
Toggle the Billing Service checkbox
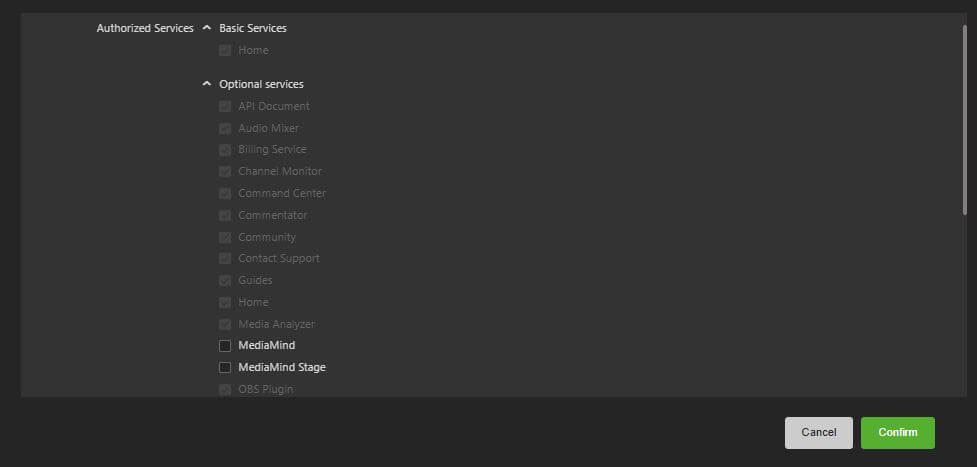pyautogui.click(x=225, y=150)
